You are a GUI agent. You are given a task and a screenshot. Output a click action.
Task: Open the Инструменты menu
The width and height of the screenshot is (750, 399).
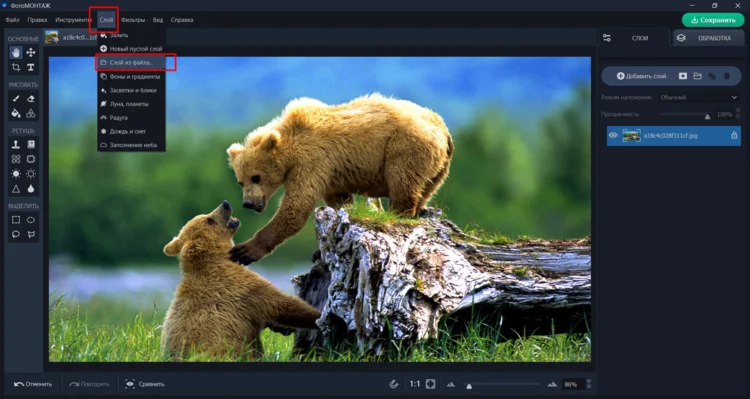tap(73, 20)
